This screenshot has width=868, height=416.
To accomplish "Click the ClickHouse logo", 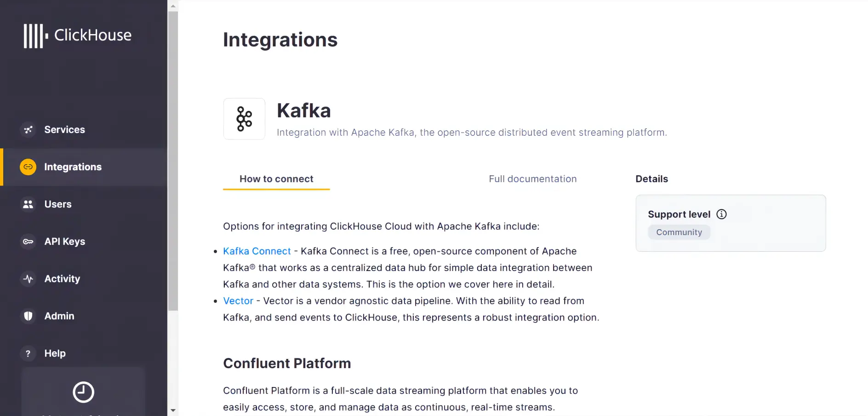I will point(78,35).
